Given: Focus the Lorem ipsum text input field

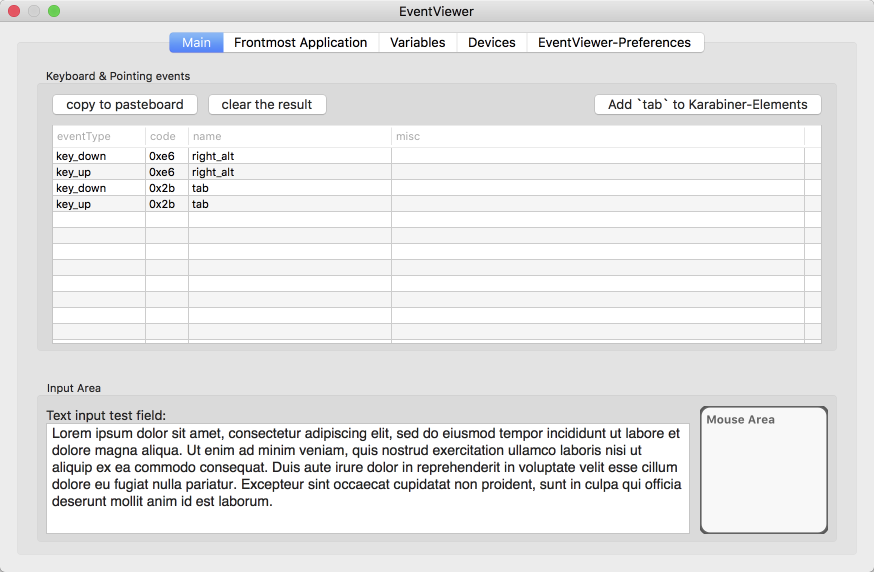Looking at the screenshot, I should click(x=368, y=478).
